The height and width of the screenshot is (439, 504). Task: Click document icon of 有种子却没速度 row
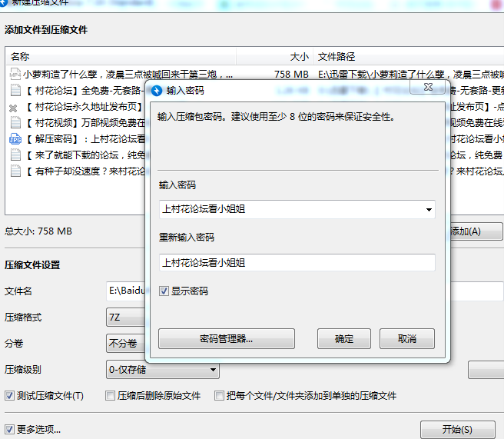15,171
